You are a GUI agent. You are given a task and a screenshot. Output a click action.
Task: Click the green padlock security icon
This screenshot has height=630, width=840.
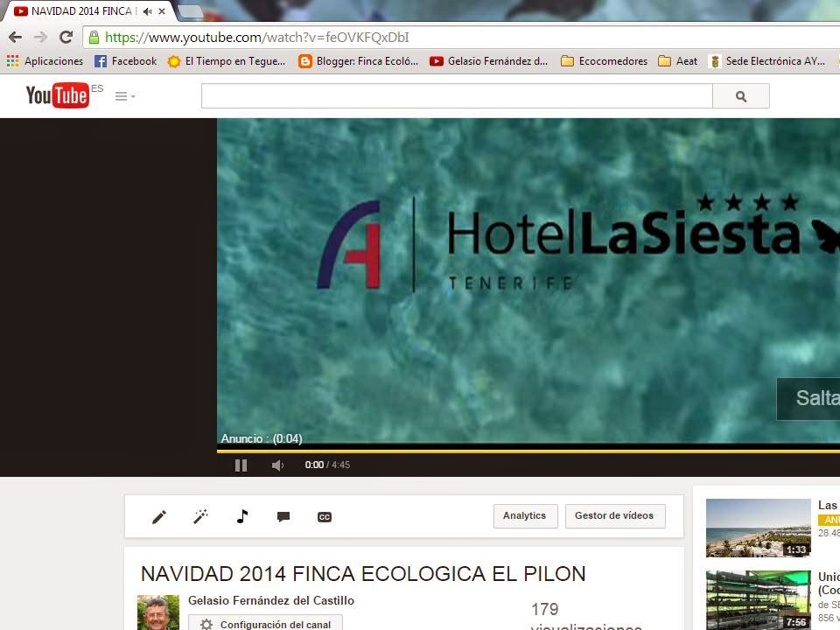[x=94, y=37]
